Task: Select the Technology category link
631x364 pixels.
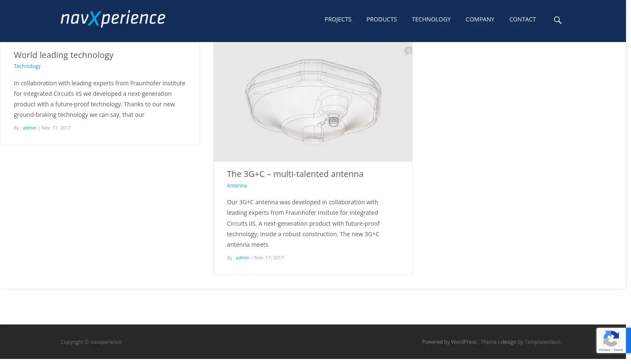Action: tap(27, 66)
